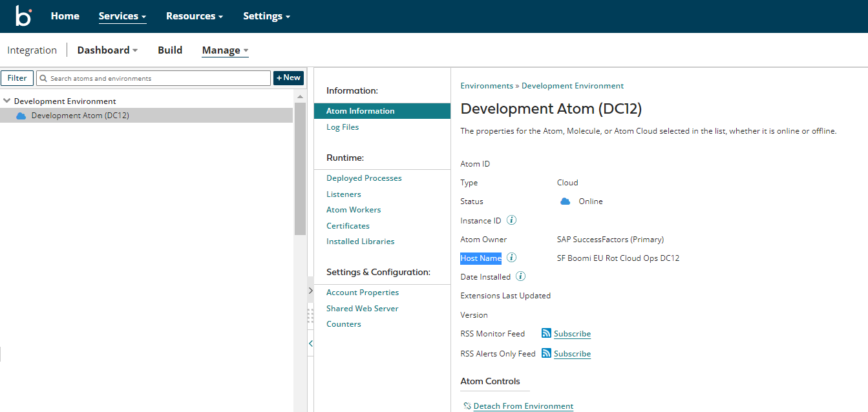Collapse the Development Environment tree node arrow
Viewport: 868px width, 412px height.
click(x=7, y=101)
